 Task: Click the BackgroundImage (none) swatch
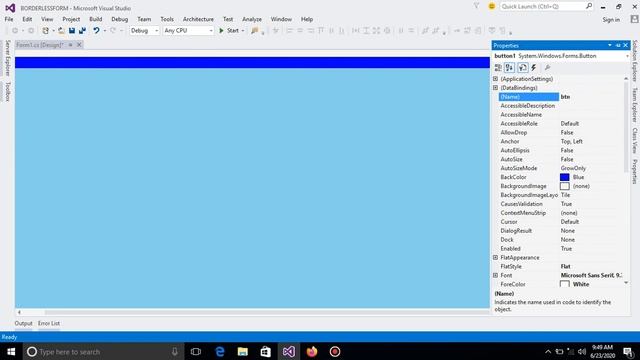point(564,186)
